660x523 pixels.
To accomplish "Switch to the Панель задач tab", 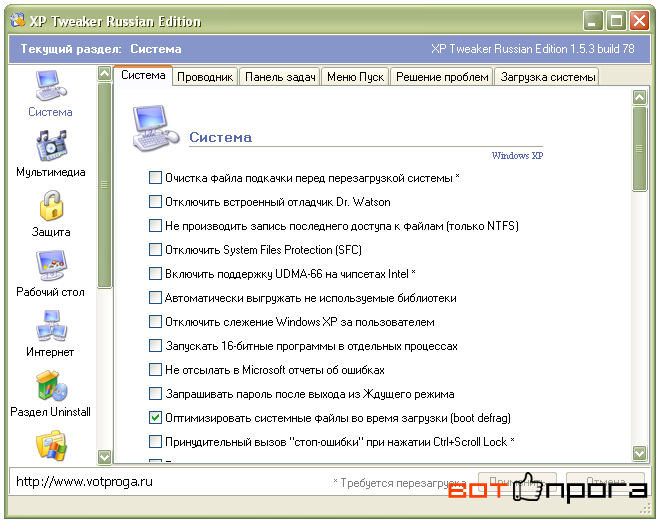I will point(280,77).
